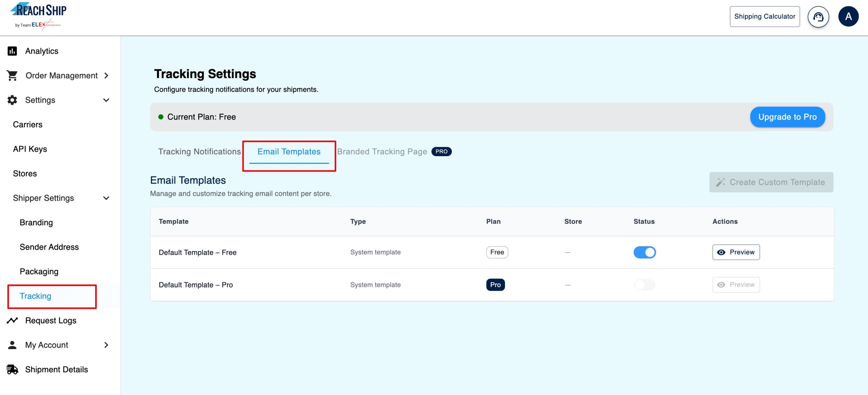
Task: Click the Shipping Calculator button
Action: click(x=765, y=17)
